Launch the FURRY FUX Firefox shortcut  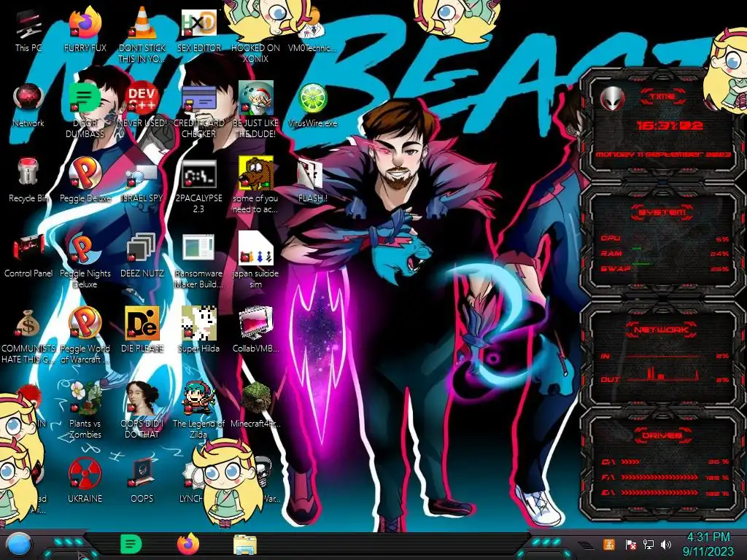85,31
